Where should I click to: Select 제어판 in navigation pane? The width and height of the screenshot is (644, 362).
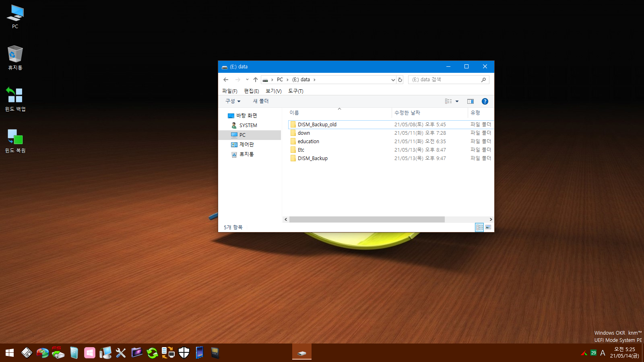[242, 145]
